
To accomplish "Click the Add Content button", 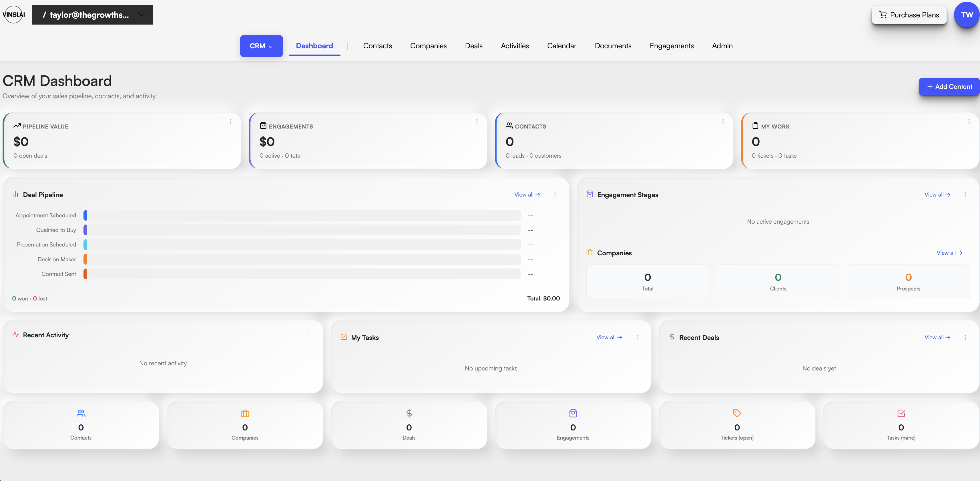I will point(949,87).
